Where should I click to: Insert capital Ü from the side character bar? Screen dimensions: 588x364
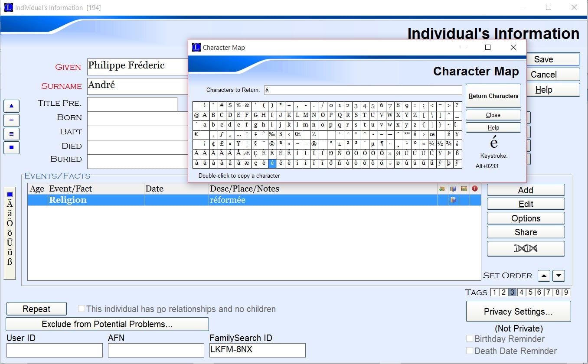(10, 243)
